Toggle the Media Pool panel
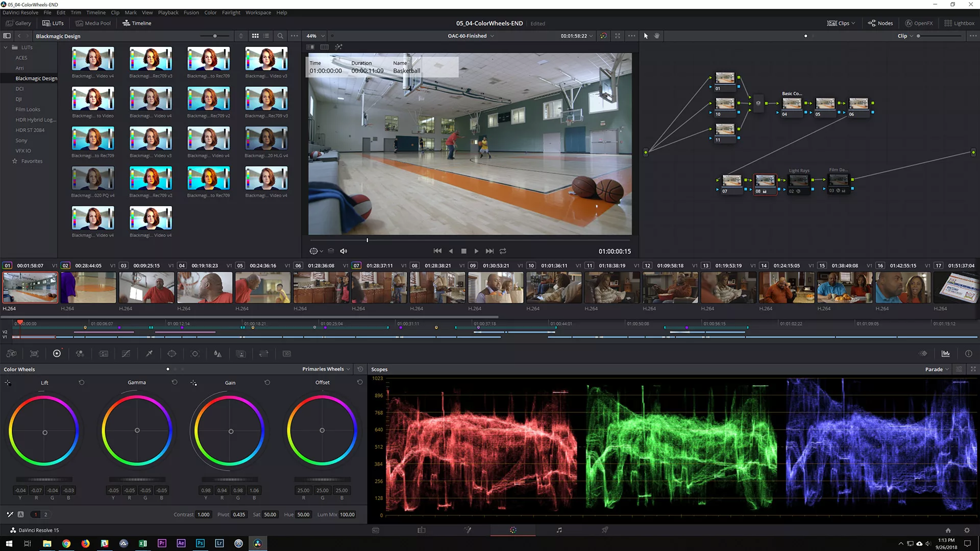This screenshot has width=980, height=551. [x=93, y=23]
